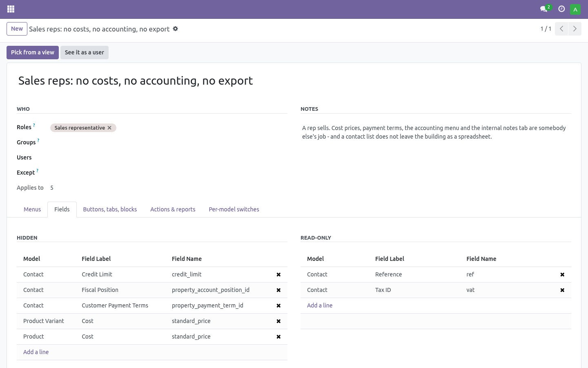
Task: Delete the Tax ID read-only row
Action: (562, 290)
